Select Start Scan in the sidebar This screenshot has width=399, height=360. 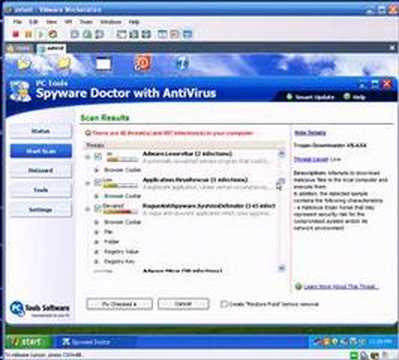pos(41,151)
